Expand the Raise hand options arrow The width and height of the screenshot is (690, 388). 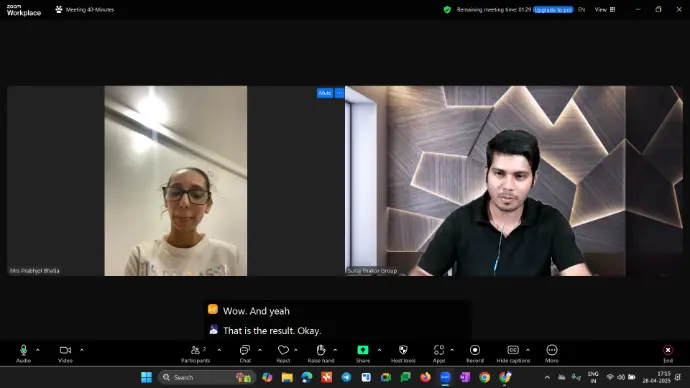point(335,350)
